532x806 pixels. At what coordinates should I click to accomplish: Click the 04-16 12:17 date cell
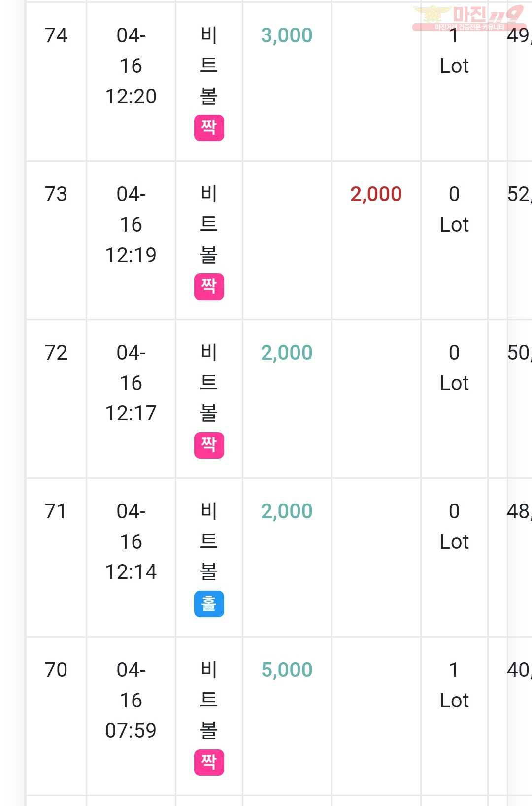pyautogui.click(x=131, y=383)
